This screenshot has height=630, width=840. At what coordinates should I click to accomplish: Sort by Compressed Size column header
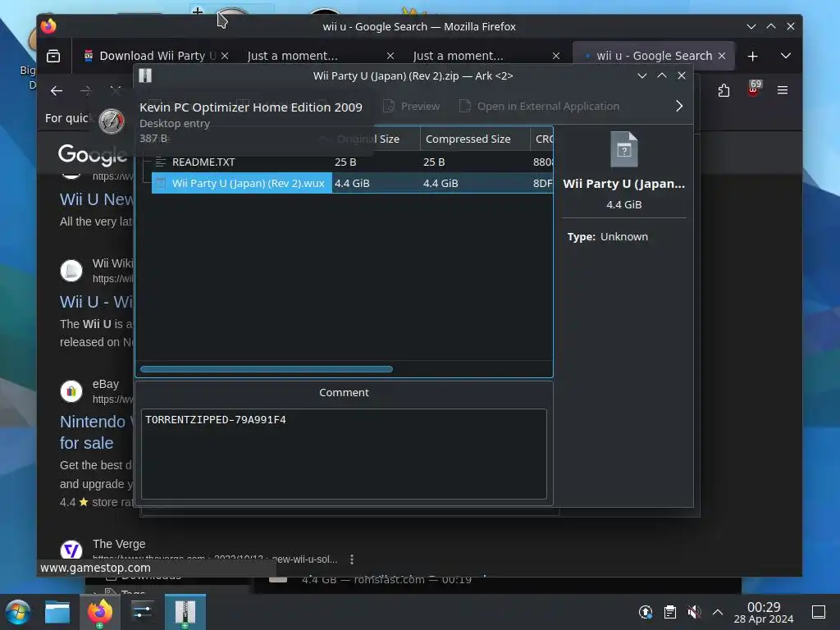[475, 139]
